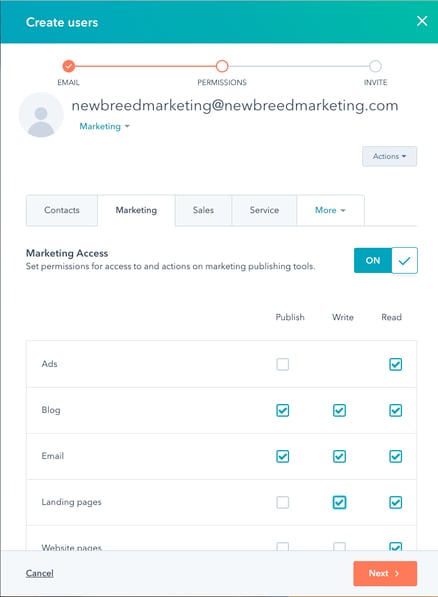
Task: Click the user avatar placeholder
Action: [x=41, y=115]
